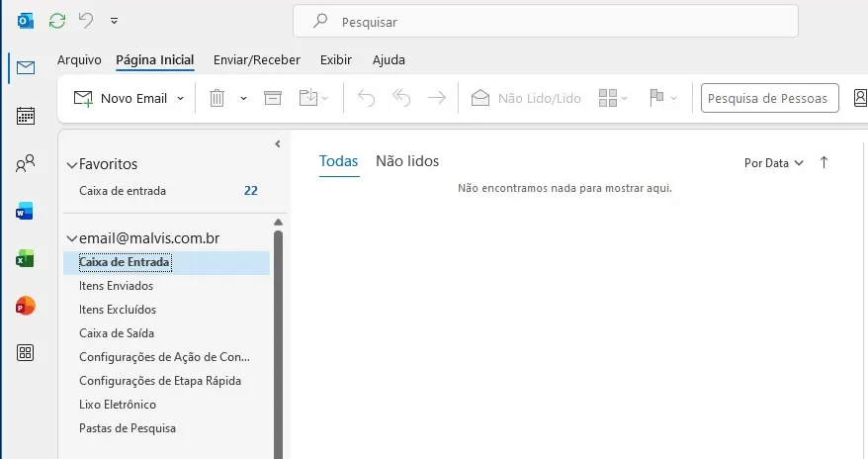The image size is (868, 459).
Task: Open Caixa de entrada under Favoritos
Action: point(123,191)
